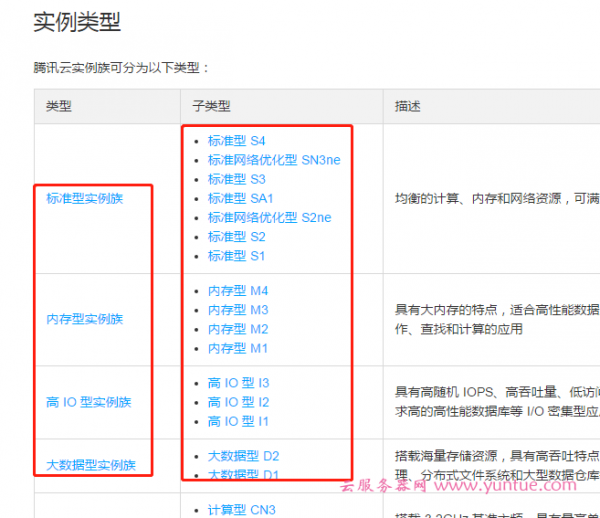Open the 内存型 M3 link
This screenshot has width=600, height=518.
tap(238, 310)
